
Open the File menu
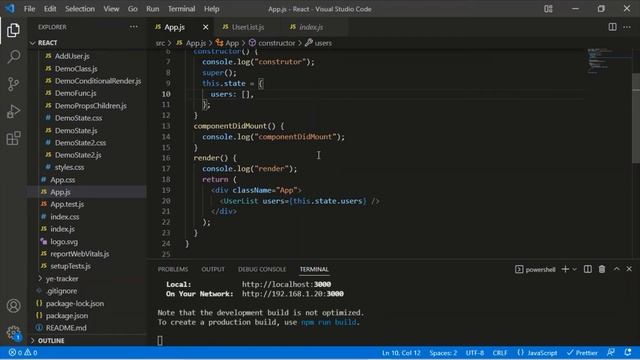click(29, 9)
